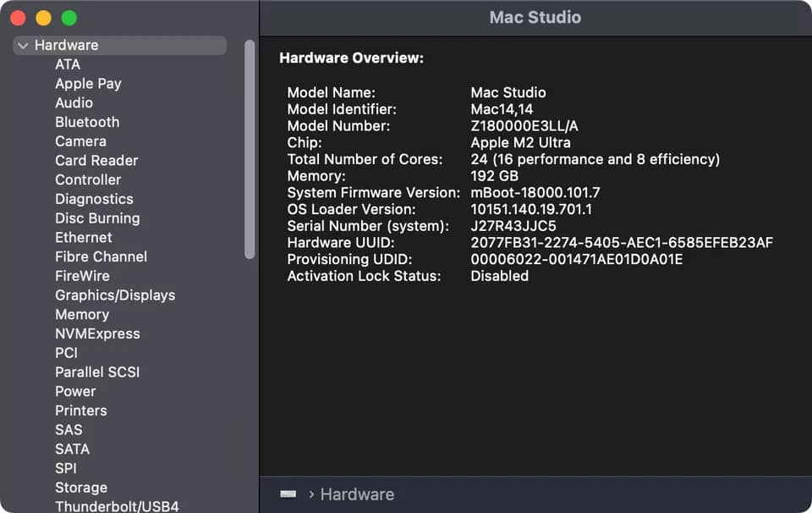Select model name value Mac Studio
812x513 pixels.
coord(508,93)
